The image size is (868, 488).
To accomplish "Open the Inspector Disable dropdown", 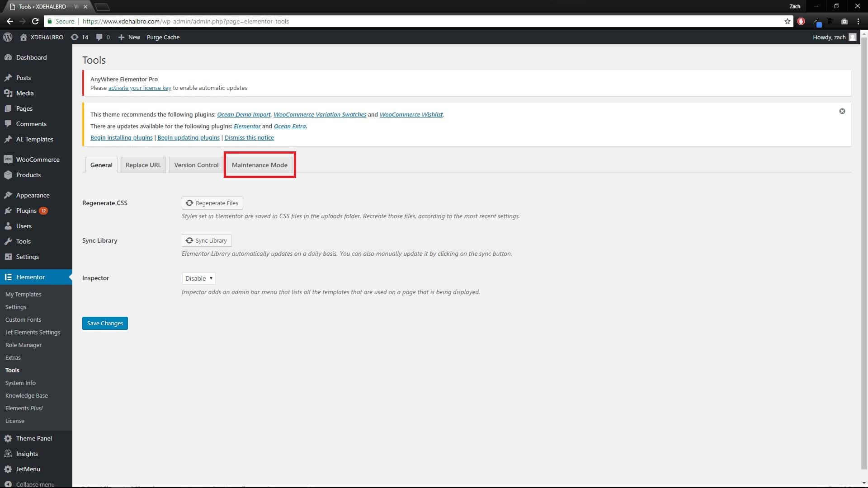I will (x=198, y=278).
